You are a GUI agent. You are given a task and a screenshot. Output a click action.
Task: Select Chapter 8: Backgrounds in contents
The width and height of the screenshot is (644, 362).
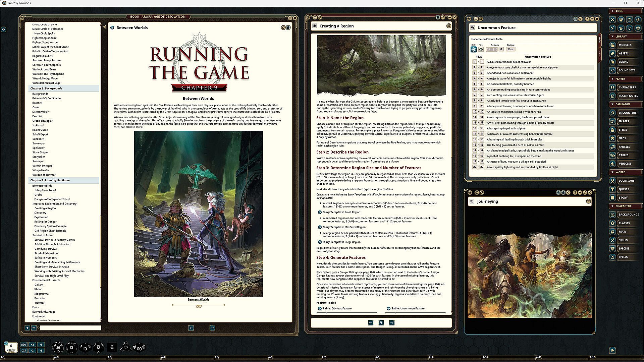(x=46, y=88)
